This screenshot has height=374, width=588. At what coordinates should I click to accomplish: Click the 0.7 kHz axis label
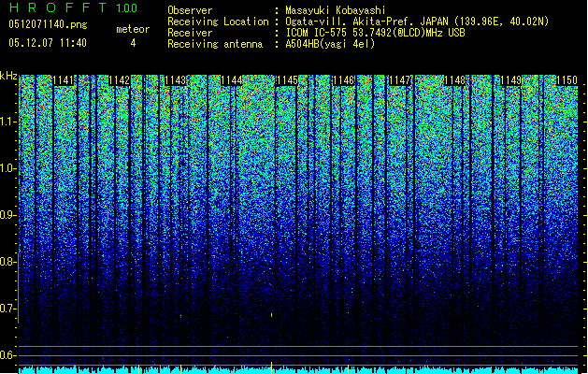coord(7,309)
